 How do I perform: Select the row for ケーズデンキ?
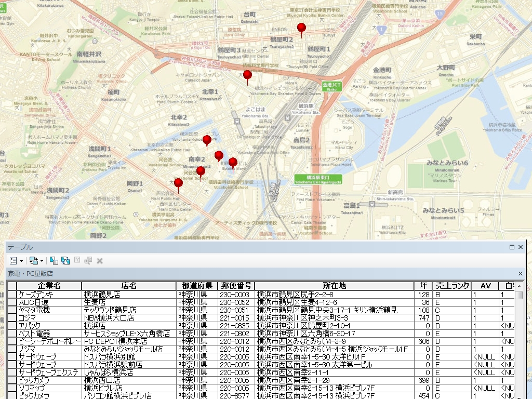click(12, 295)
